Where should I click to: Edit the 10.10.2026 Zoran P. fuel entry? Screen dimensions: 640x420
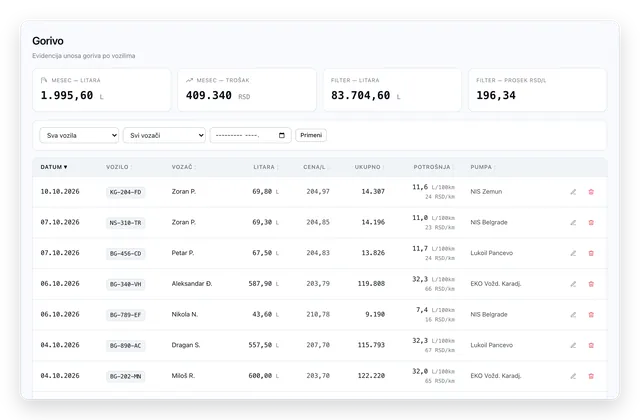pyautogui.click(x=573, y=192)
